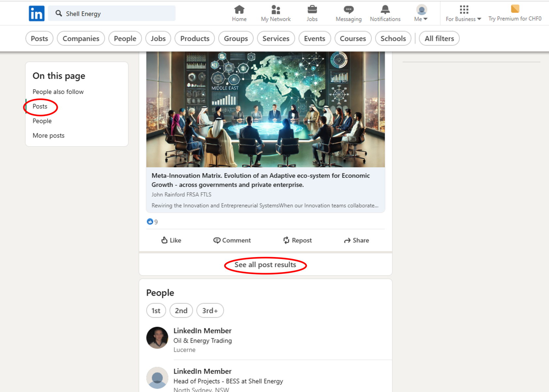This screenshot has width=549, height=392.
Task: Click the 'Lucerne' location text
Action: pos(184,350)
